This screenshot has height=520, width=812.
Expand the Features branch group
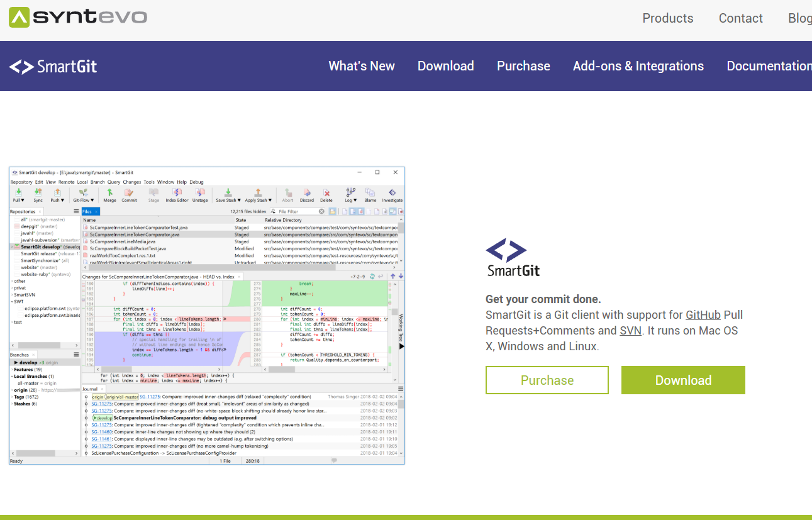tap(11, 370)
